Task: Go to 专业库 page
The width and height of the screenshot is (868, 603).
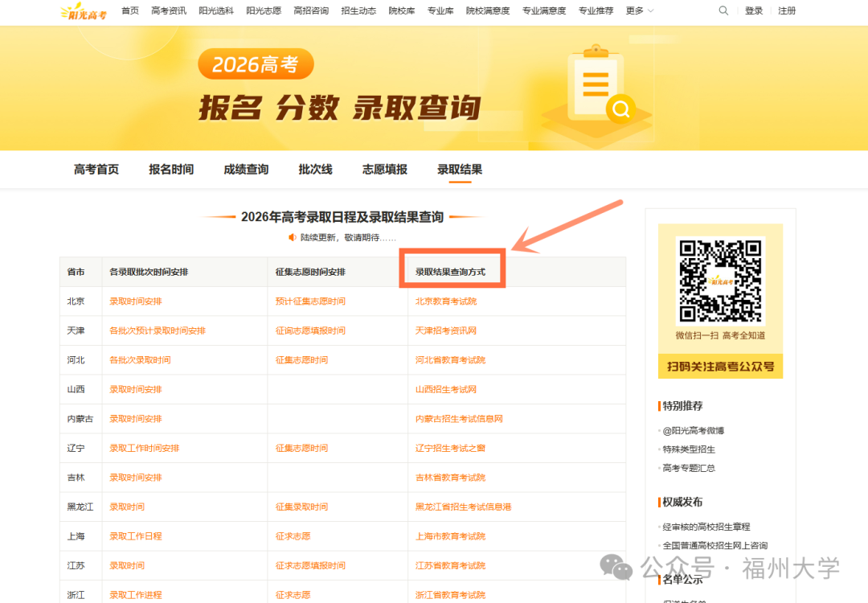Action: point(440,10)
